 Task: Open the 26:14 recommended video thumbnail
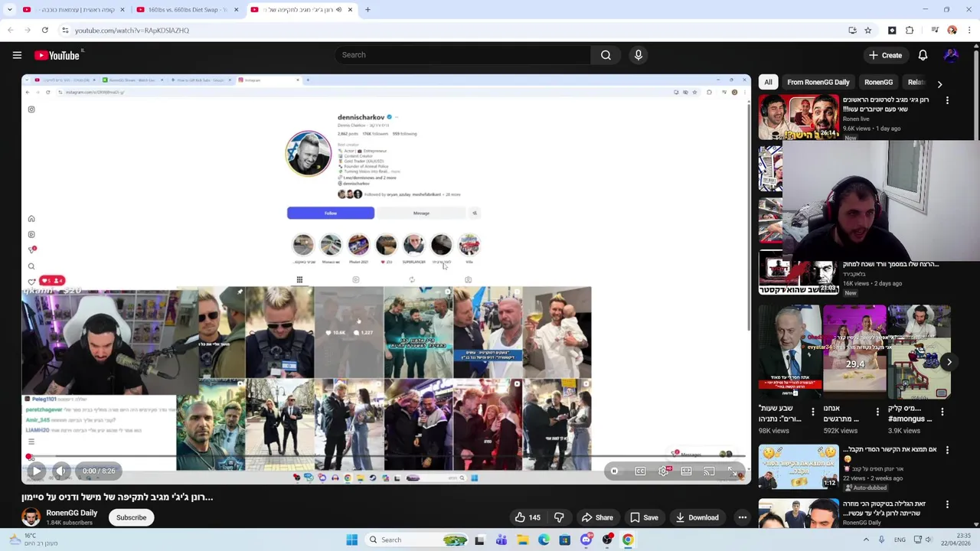coord(799,117)
